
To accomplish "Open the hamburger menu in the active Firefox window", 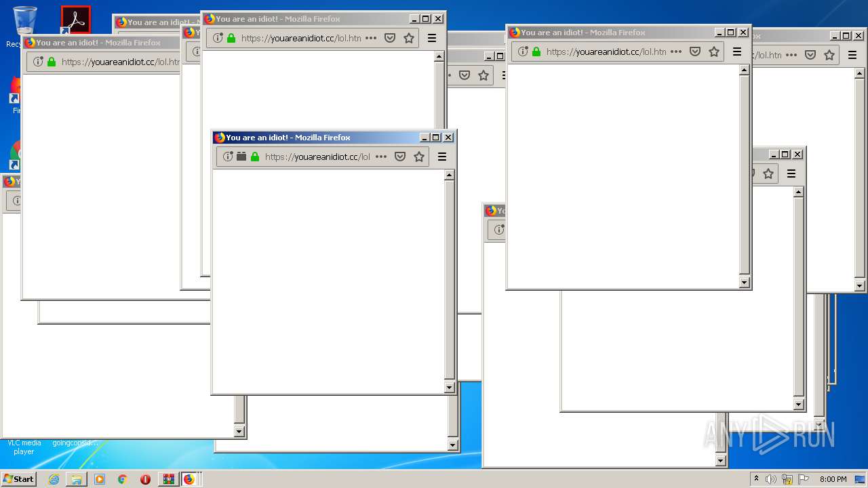I will 442,157.
